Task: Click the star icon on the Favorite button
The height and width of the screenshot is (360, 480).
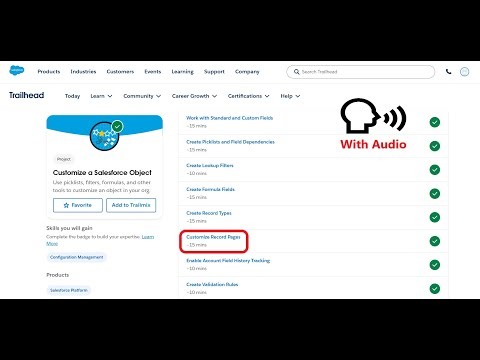Action: coord(66,205)
